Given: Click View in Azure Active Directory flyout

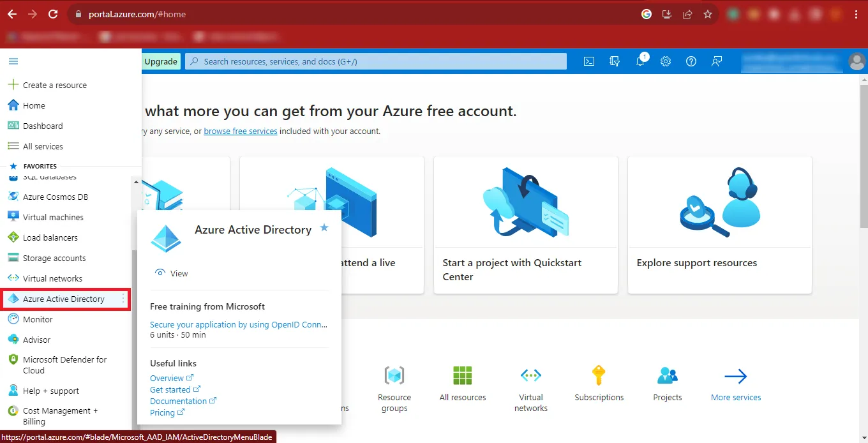Looking at the screenshot, I should [x=179, y=273].
